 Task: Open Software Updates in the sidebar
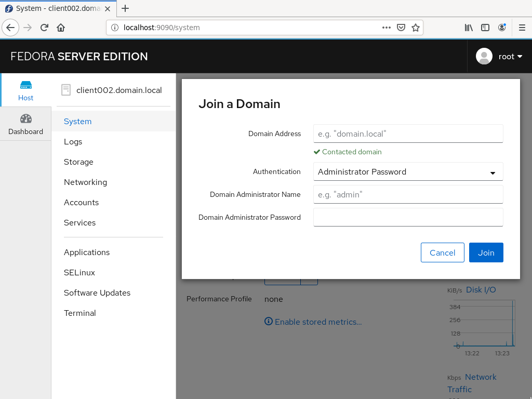tap(114, 293)
